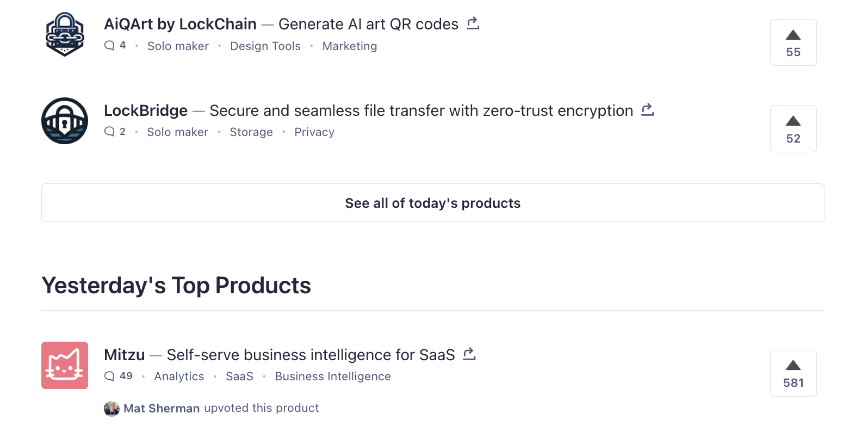The image size is (868, 432).
Task: Click the Mitzu cat logo
Action: point(65,365)
